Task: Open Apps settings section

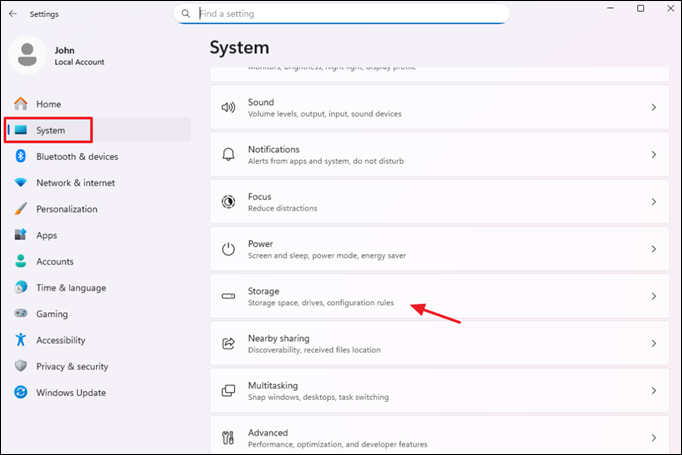Action: (x=98, y=235)
